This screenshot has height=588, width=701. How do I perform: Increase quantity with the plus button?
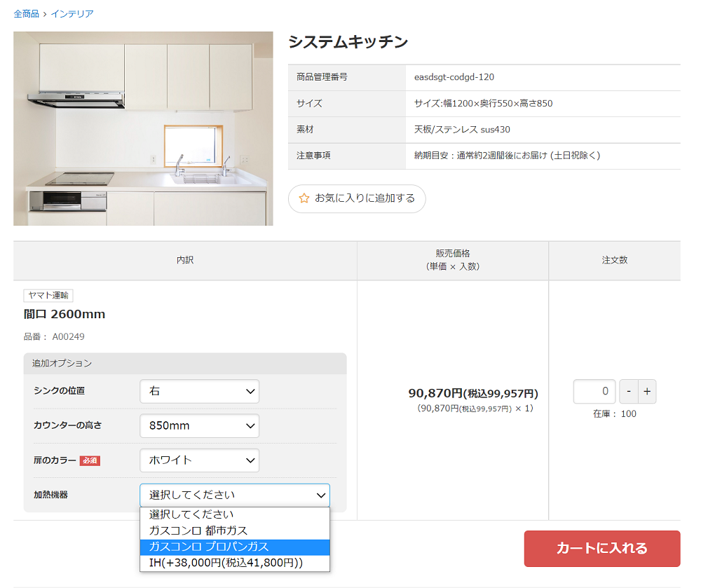point(647,391)
